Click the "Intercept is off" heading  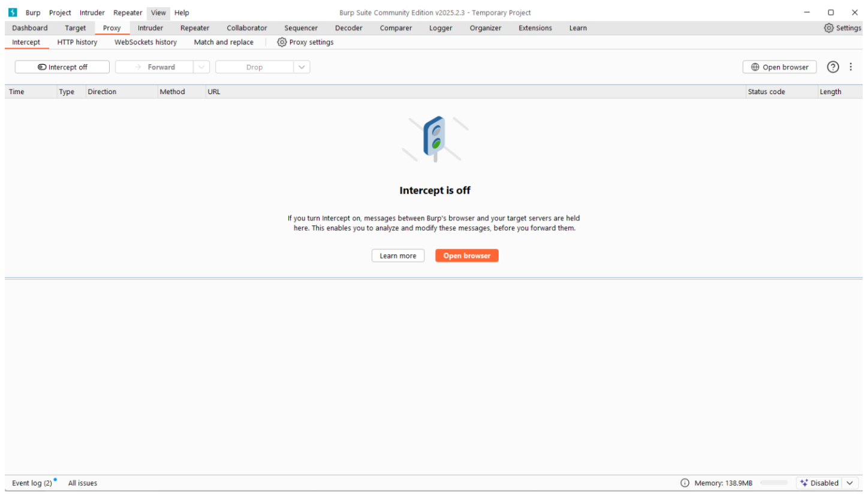tap(435, 191)
